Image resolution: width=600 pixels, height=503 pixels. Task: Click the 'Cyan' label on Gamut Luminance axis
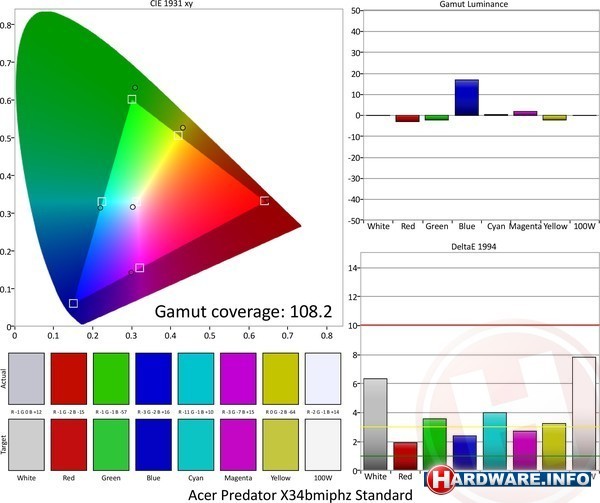496,226
